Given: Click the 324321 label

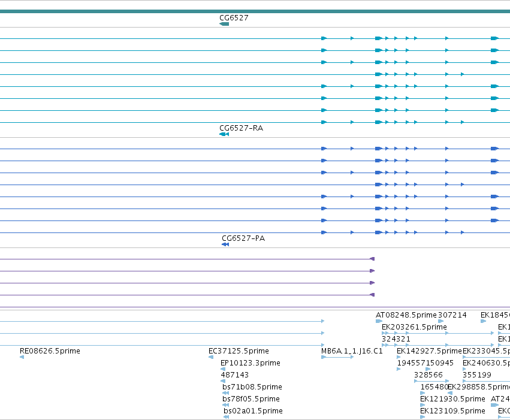Looking at the screenshot, I should tap(396, 339).
